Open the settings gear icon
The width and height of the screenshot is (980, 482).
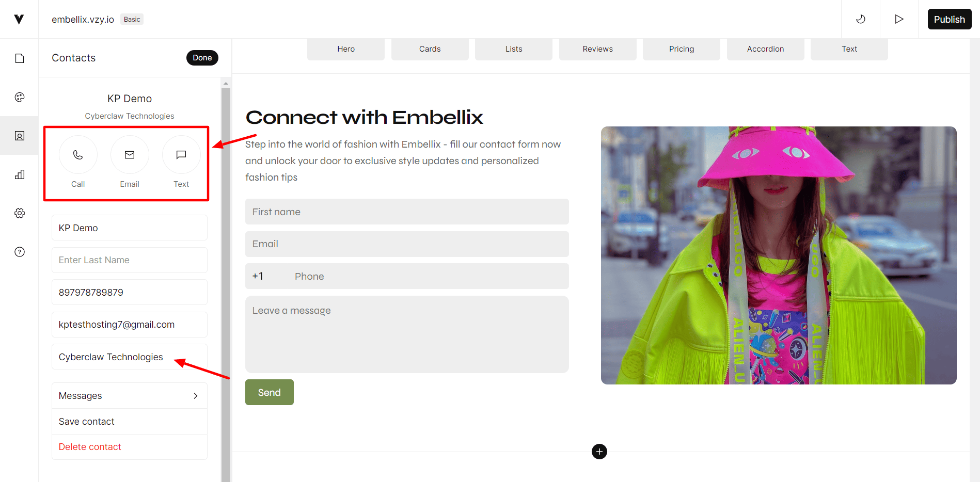(20, 213)
